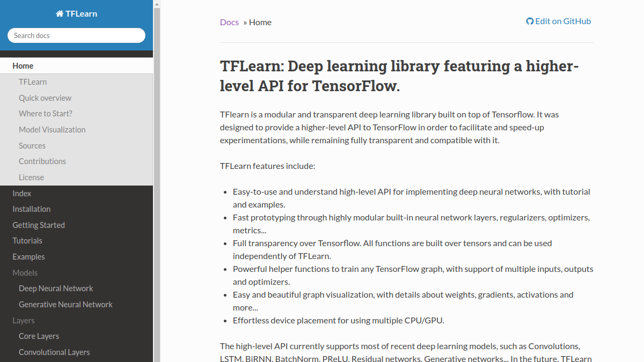Navigate to Model Visualization section
Image resolution: width=644 pixels, height=362 pixels.
click(76, 130)
